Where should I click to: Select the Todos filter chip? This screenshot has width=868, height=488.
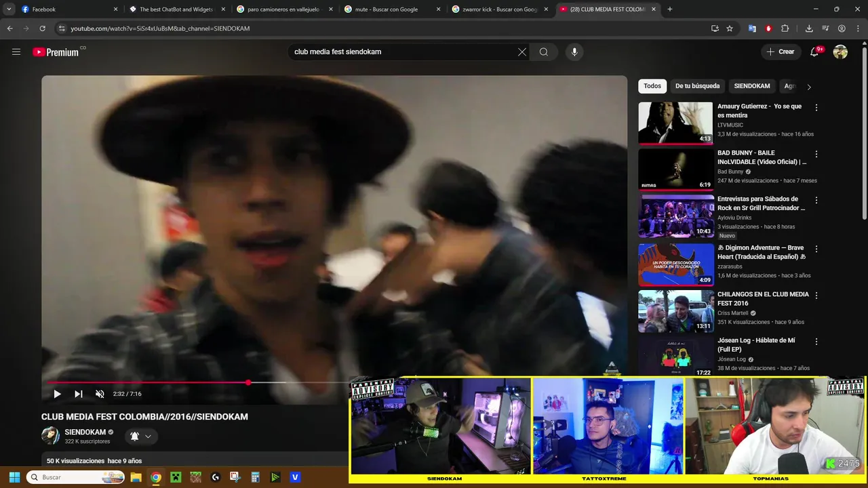click(652, 86)
